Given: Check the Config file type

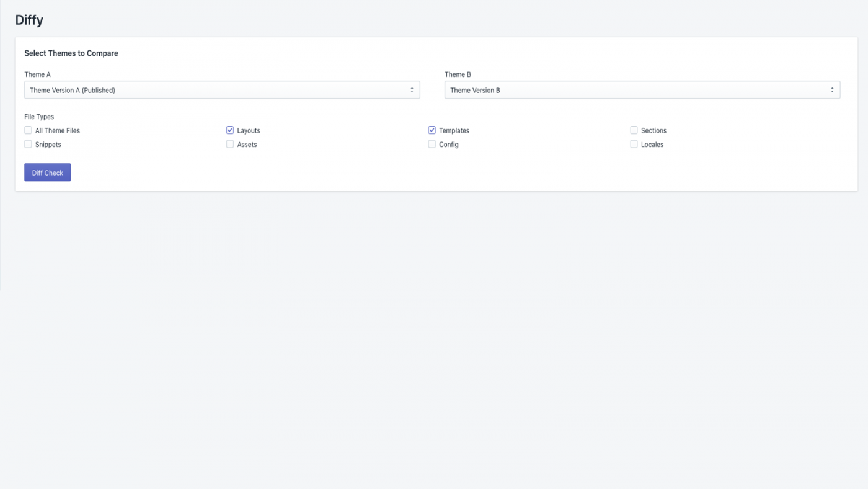Looking at the screenshot, I should point(432,144).
